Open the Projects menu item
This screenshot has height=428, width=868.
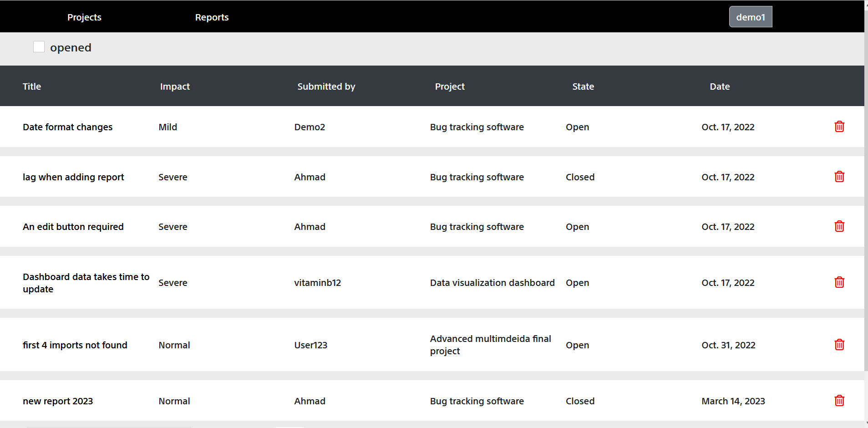pyautogui.click(x=84, y=17)
